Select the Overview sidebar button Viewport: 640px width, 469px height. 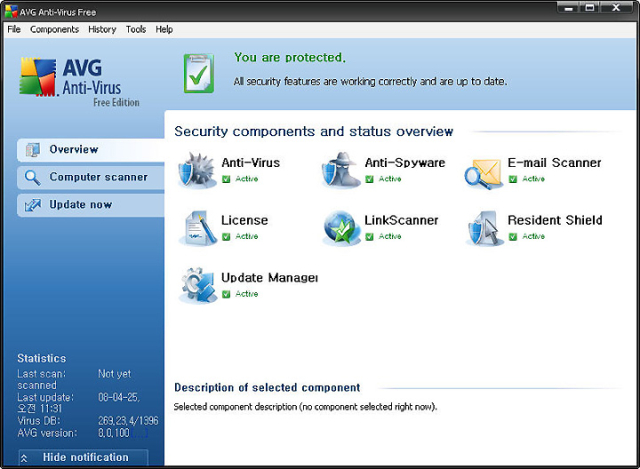pos(91,150)
